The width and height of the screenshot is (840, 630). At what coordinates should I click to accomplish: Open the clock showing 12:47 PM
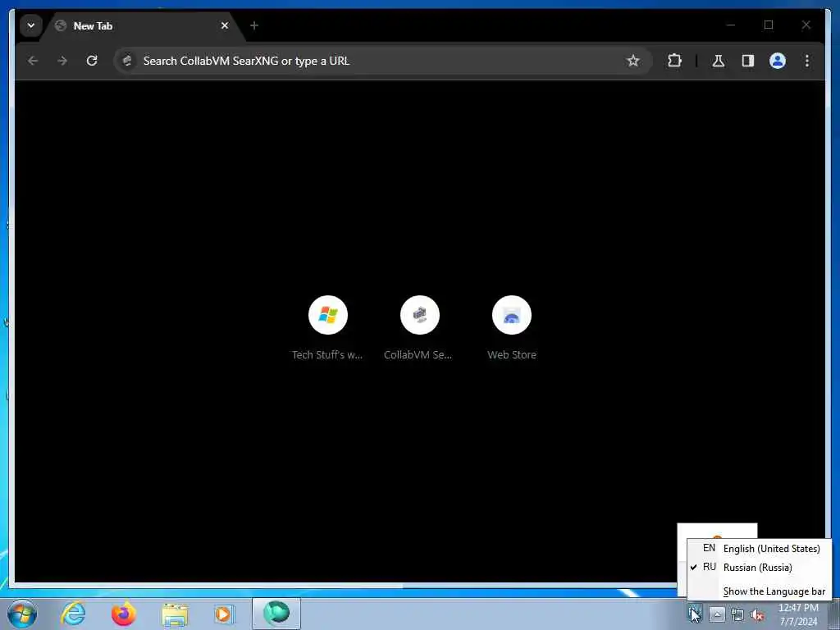tap(798, 614)
